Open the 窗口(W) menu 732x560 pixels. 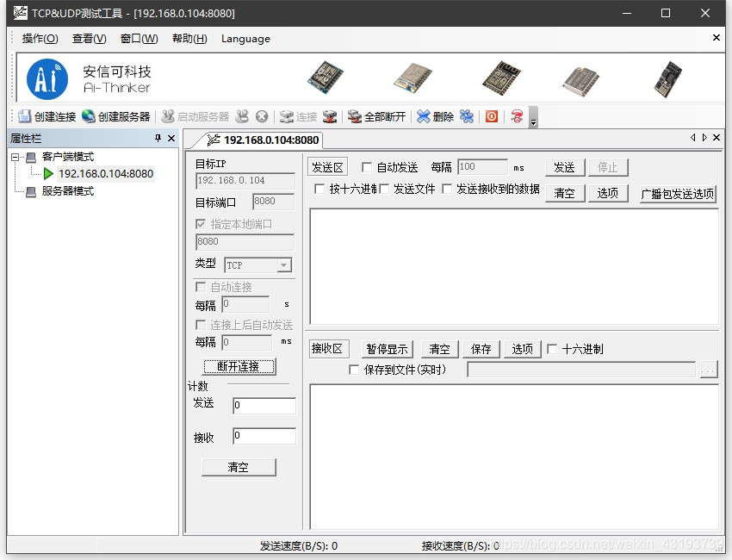[x=140, y=39]
